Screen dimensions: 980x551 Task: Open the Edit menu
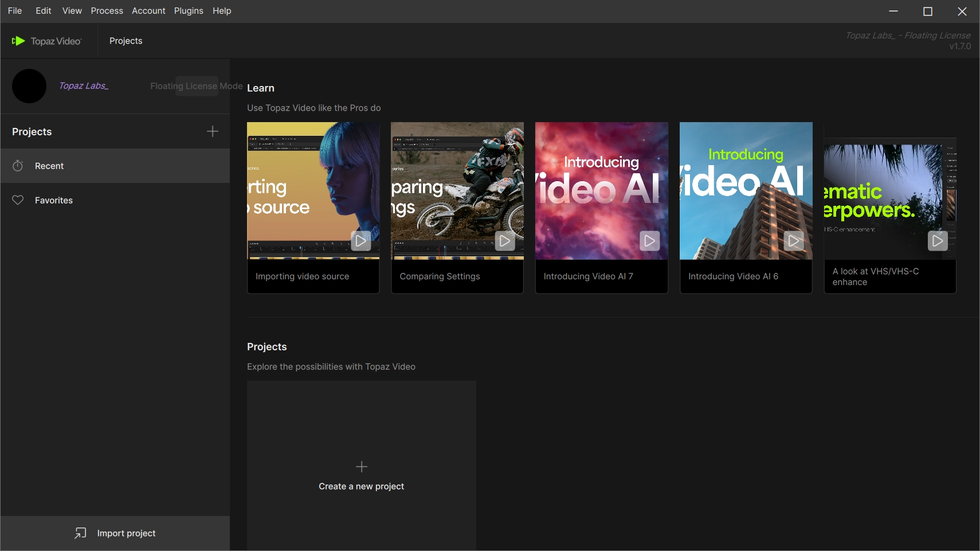coord(44,11)
